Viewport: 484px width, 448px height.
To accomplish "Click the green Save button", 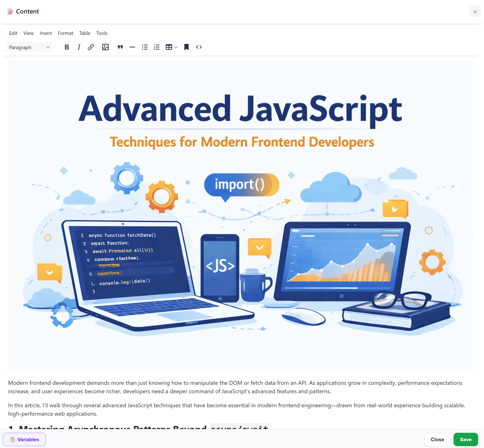I will 465,439.
